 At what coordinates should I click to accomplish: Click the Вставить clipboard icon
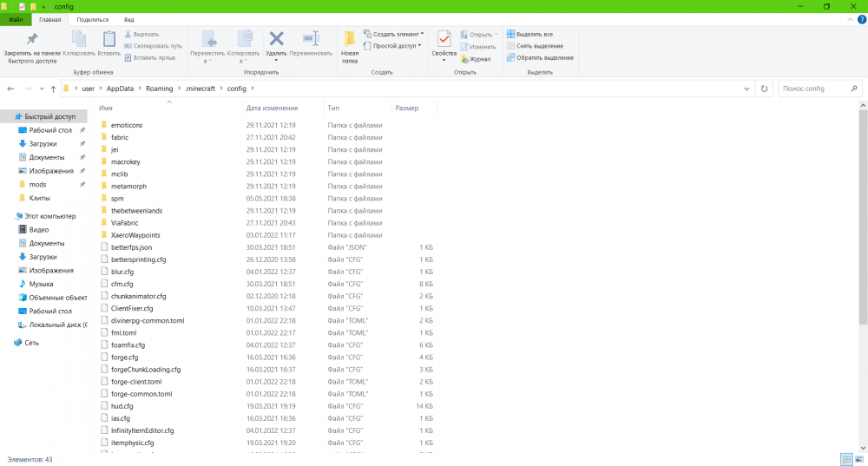[x=109, y=43]
